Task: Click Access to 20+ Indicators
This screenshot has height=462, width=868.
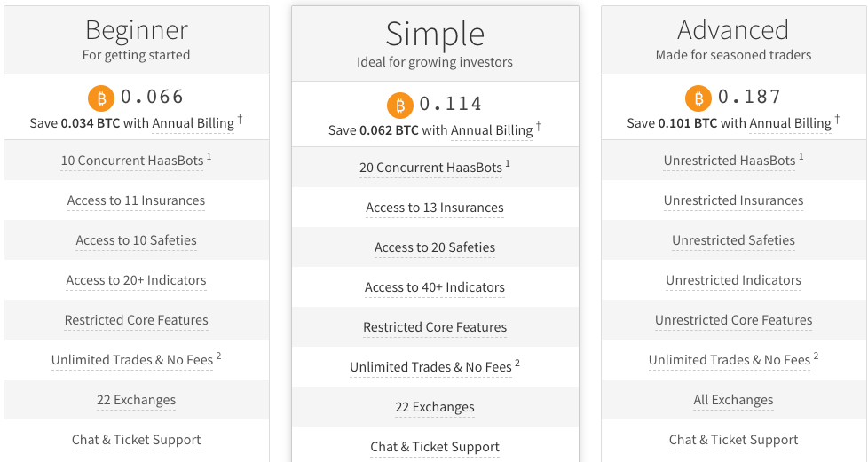Action: coord(136,280)
